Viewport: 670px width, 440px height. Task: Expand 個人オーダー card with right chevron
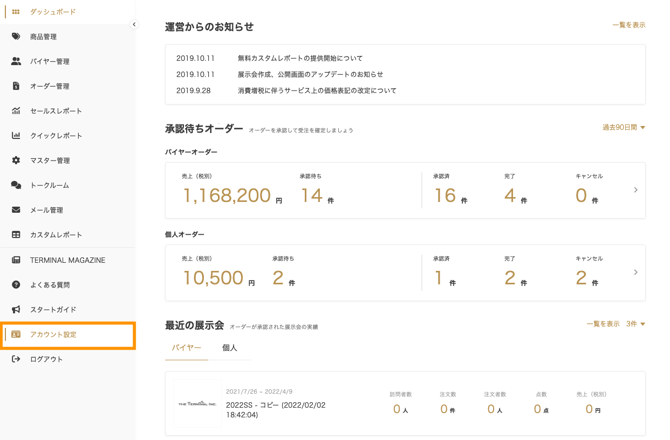[636, 272]
